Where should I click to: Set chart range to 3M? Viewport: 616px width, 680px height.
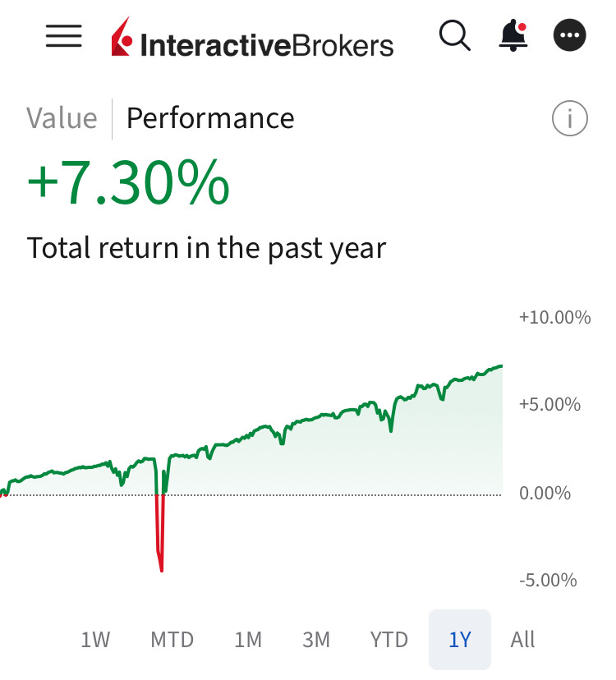coord(315,640)
